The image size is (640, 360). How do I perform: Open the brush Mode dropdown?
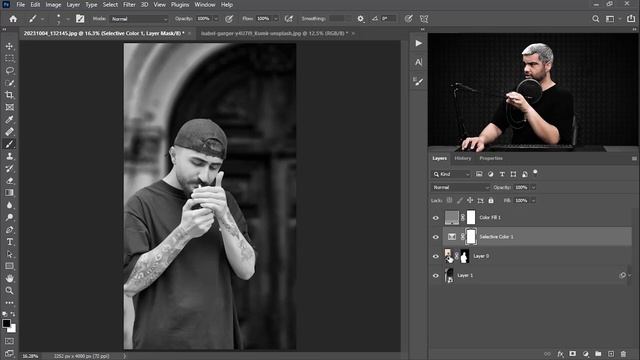click(140, 19)
